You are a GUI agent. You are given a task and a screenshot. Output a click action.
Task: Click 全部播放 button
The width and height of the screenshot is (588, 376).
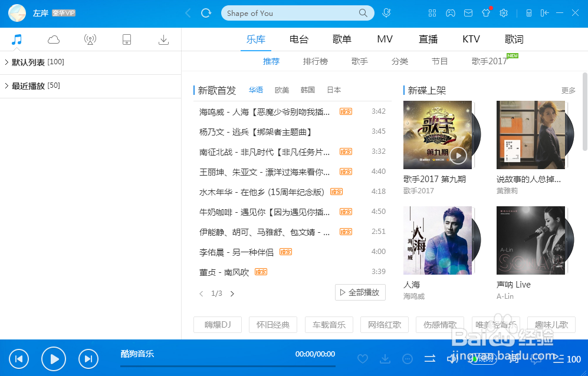click(x=360, y=292)
